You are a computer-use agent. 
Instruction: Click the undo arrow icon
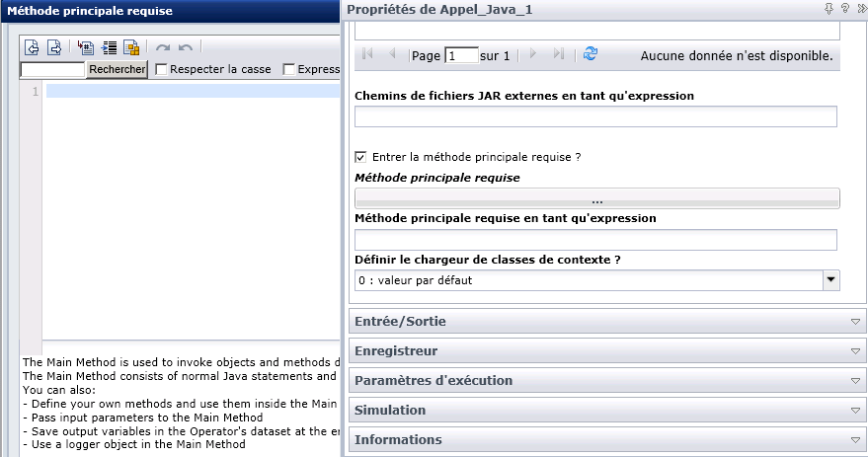(x=186, y=47)
